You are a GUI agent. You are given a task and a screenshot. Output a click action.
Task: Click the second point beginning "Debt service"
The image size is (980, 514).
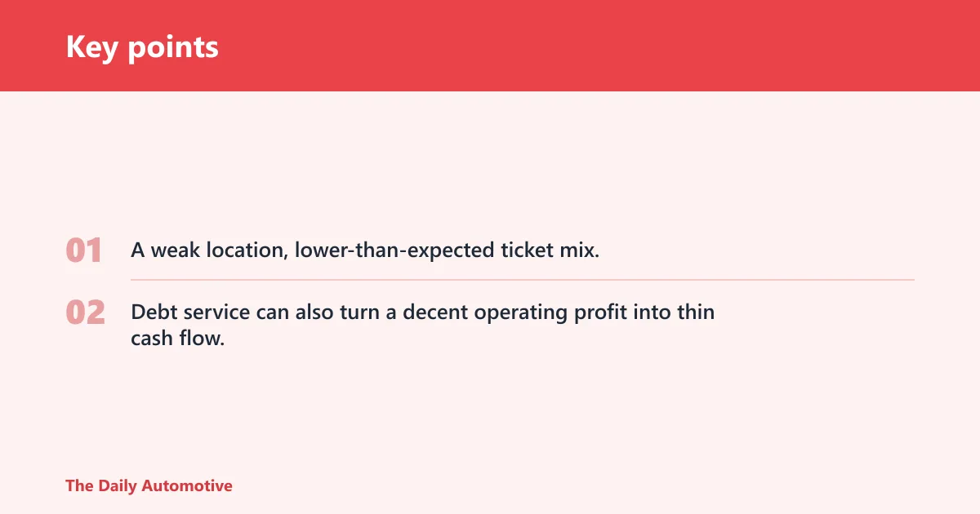[x=422, y=325]
